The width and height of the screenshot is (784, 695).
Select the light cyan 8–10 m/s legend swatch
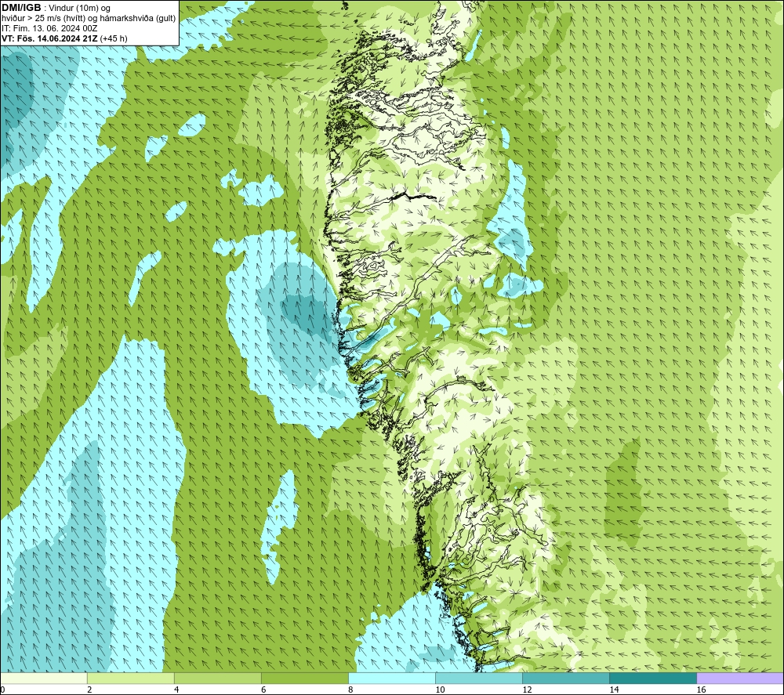391,678
